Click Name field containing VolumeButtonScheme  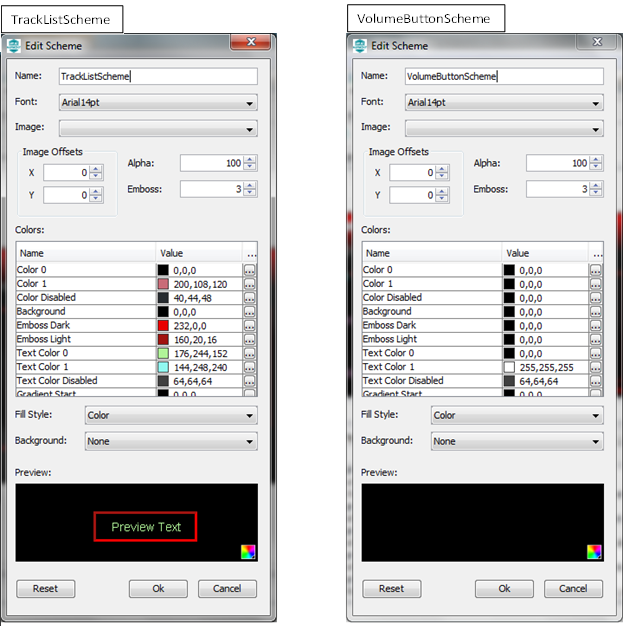coord(503,76)
